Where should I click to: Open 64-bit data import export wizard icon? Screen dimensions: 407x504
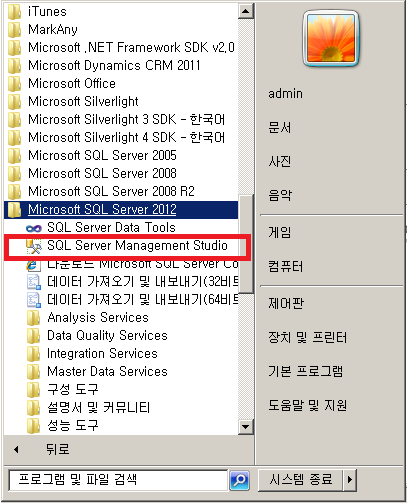[x=34, y=300]
